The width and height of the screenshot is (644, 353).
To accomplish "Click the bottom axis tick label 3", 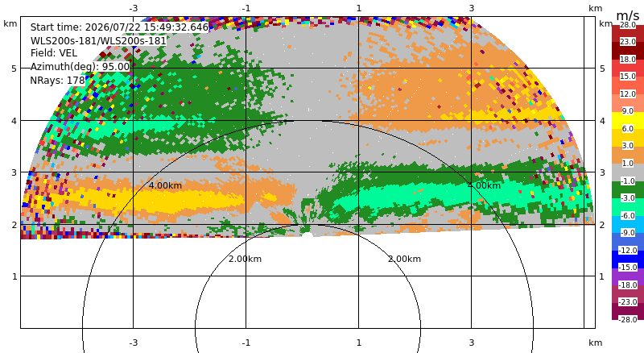I will pyautogui.click(x=472, y=343).
